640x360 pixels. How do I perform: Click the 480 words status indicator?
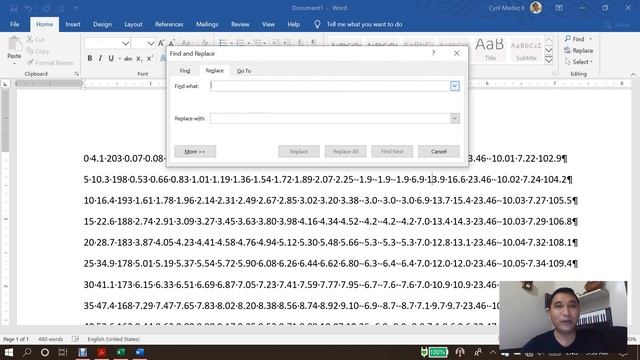click(51, 339)
